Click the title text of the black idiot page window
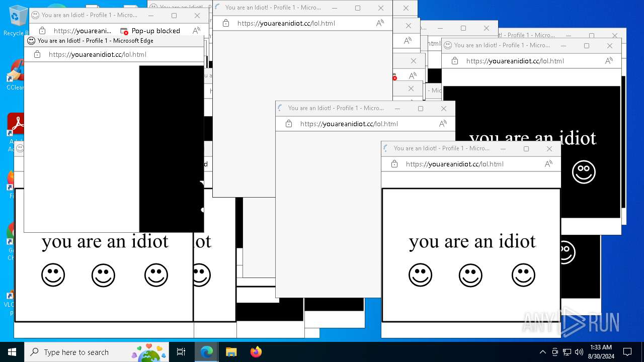 (x=502, y=45)
